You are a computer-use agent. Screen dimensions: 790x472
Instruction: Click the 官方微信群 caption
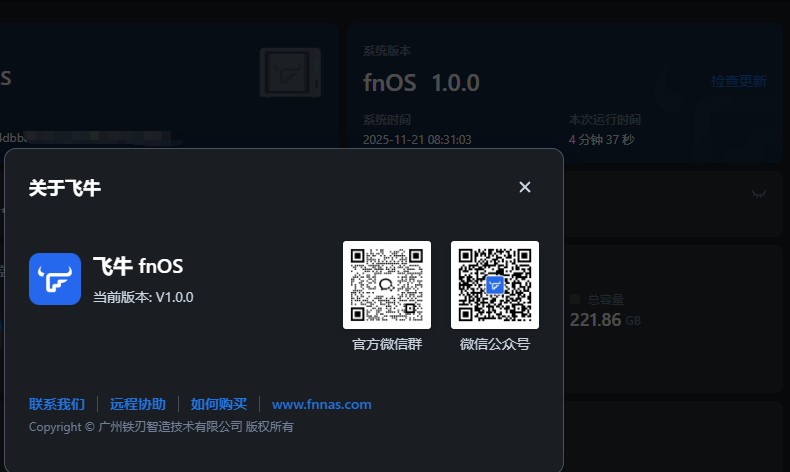pyautogui.click(x=387, y=344)
